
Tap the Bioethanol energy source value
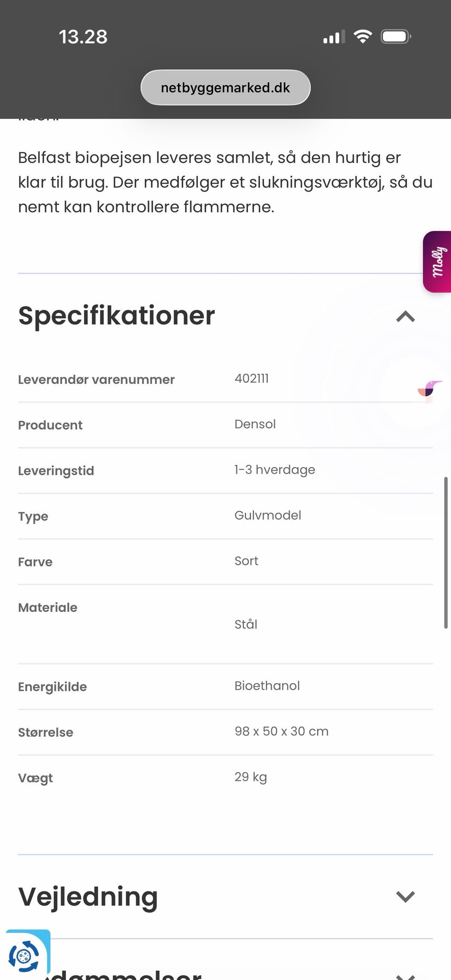(x=267, y=686)
